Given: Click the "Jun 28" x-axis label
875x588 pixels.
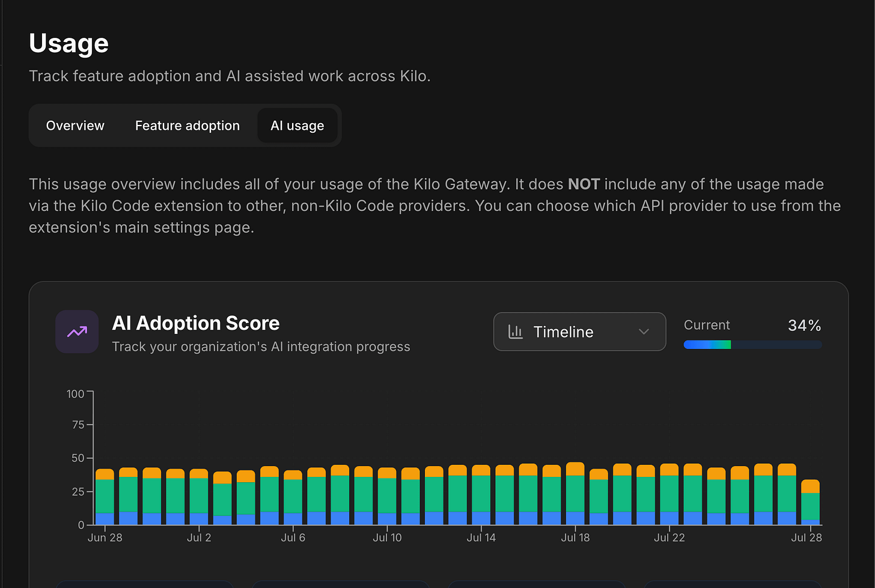Looking at the screenshot, I should point(105,538).
